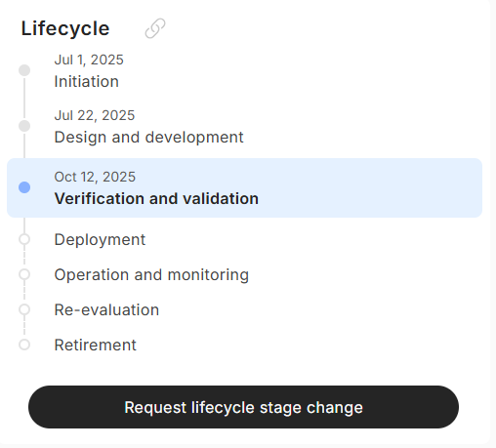
Task: Select the Retirement stage label
Action: tap(96, 345)
